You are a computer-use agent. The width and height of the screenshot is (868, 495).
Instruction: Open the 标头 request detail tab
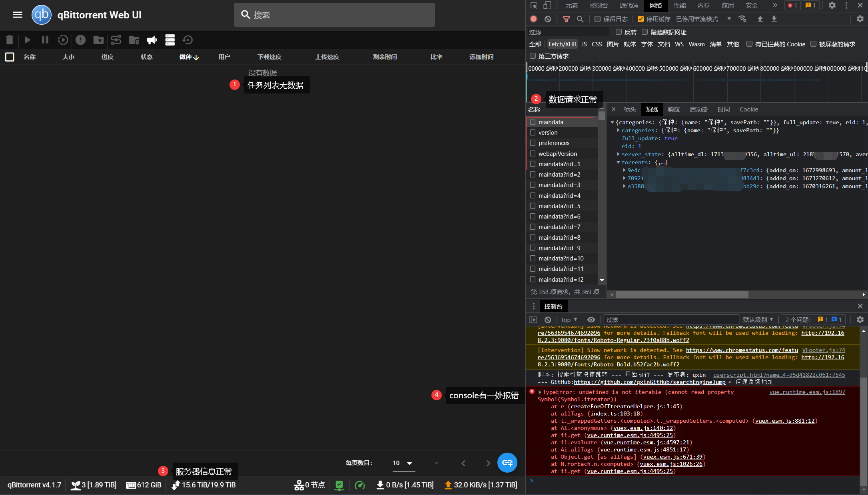tap(630, 109)
